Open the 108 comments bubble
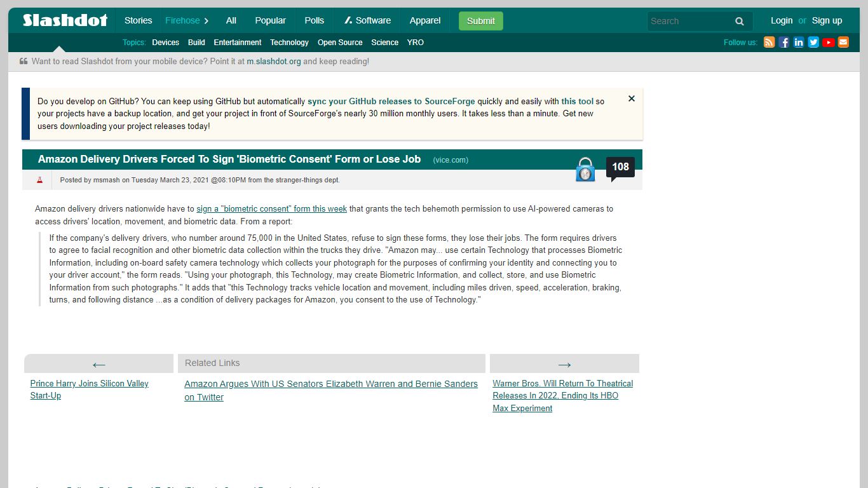Image resolution: width=868 pixels, height=488 pixels. pyautogui.click(x=620, y=168)
